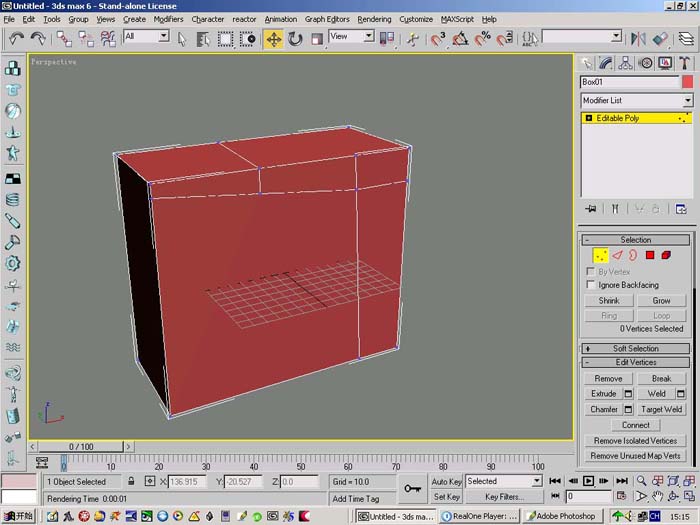Screen dimensions: 700x525
Task: Collapse the Edit Vertices rollout
Action: [636, 362]
